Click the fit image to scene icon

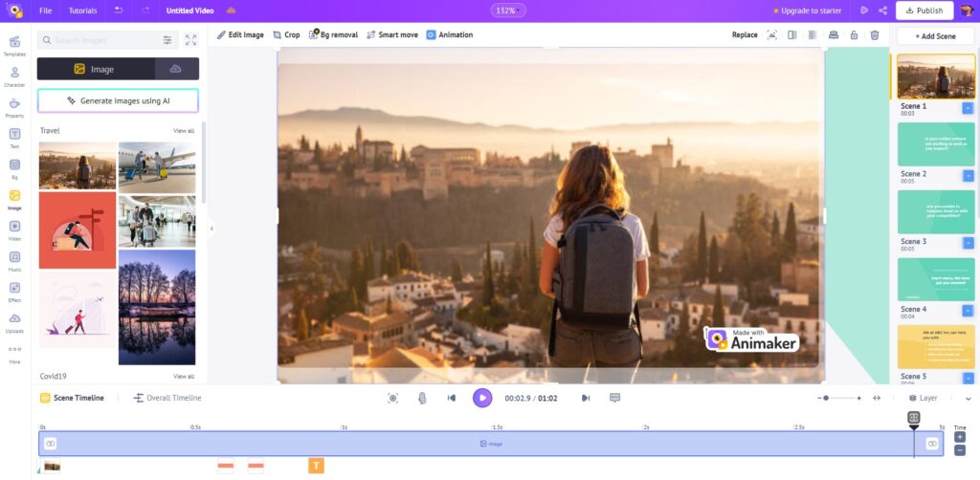tap(772, 35)
